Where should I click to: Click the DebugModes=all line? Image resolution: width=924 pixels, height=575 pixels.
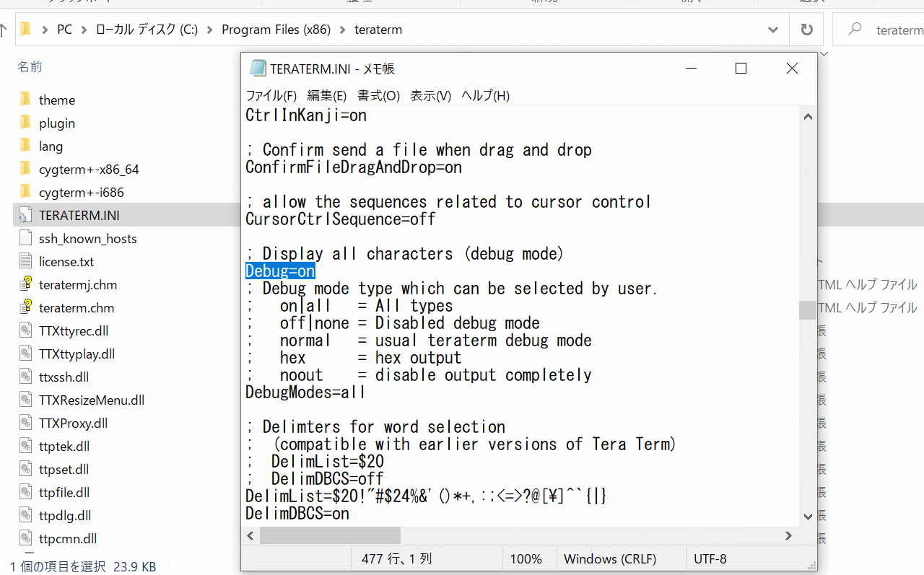coord(305,392)
